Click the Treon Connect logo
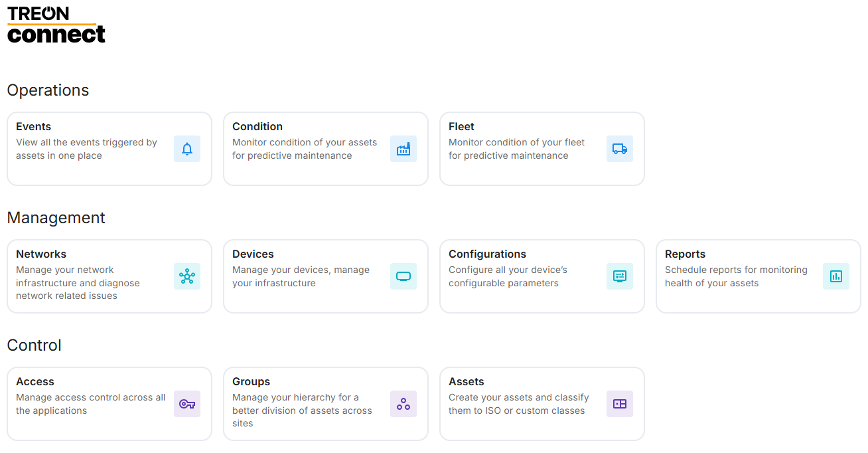This screenshot has height=453, width=868. [56, 25]
